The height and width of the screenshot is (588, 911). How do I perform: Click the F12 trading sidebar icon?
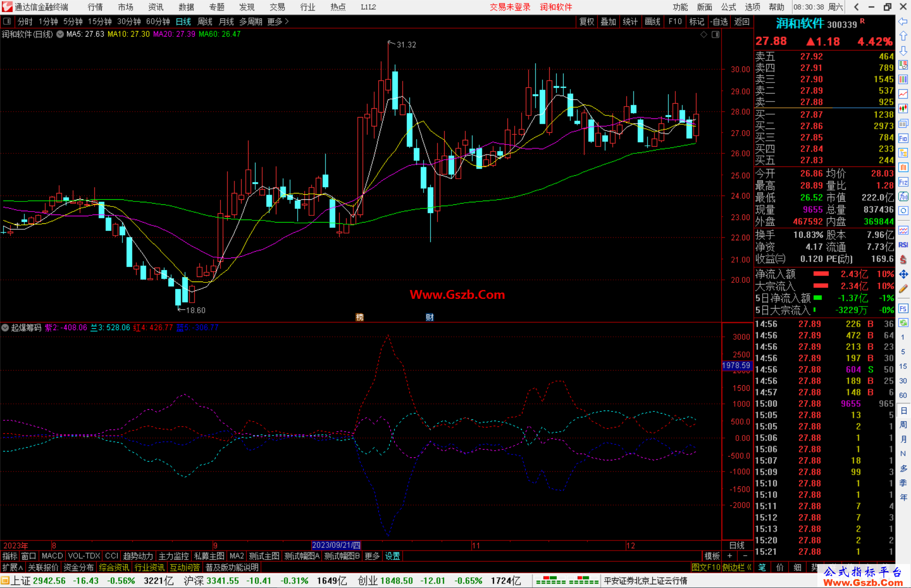[x=903, y=182]
